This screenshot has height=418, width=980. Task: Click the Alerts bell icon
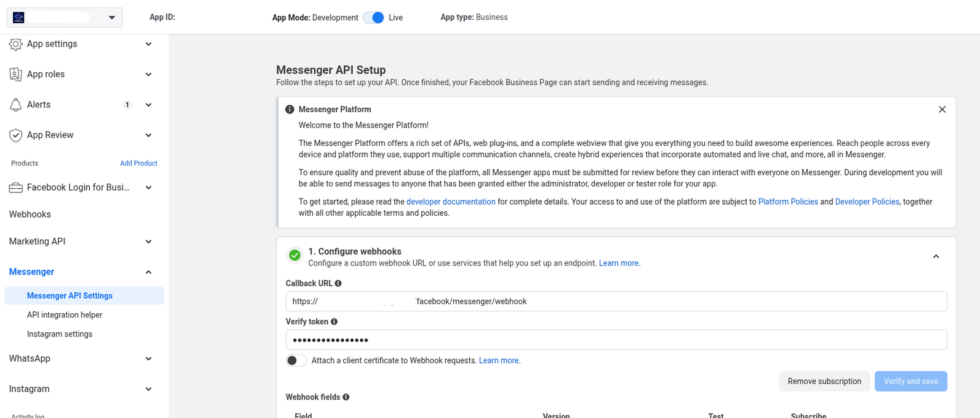(x=16, y=105)
